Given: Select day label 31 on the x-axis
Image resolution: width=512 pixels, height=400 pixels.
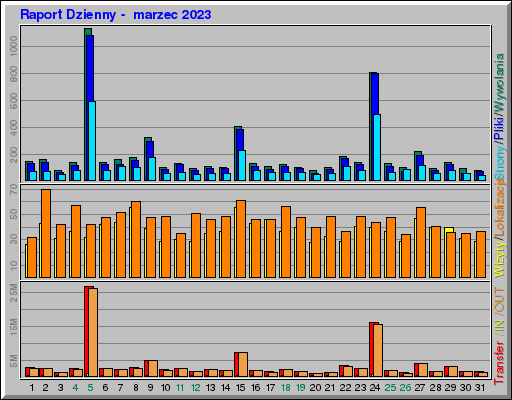Looking at the screenshot, I should pyautogui.click(x=480, y=388).
